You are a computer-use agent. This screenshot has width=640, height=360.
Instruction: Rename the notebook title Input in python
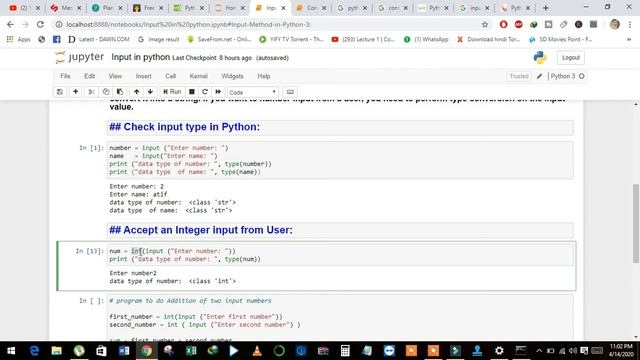tap(140, 57)
